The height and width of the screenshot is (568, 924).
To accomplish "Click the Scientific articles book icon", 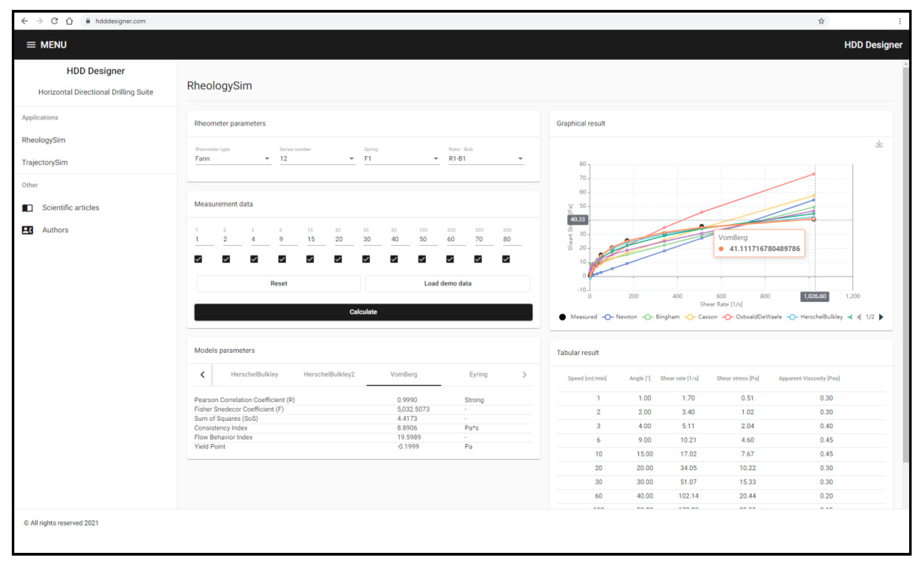I will click(x=27, y=208).
